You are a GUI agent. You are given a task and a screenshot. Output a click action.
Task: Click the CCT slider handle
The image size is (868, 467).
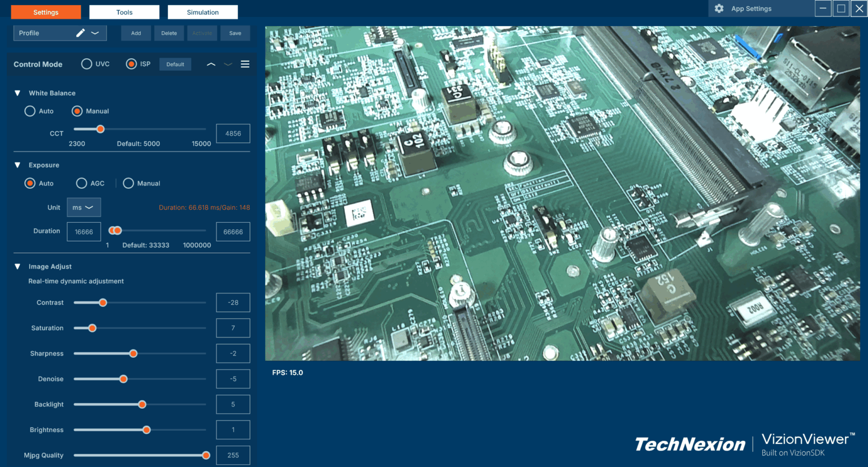pyautogui.click(x=101, y=129)
